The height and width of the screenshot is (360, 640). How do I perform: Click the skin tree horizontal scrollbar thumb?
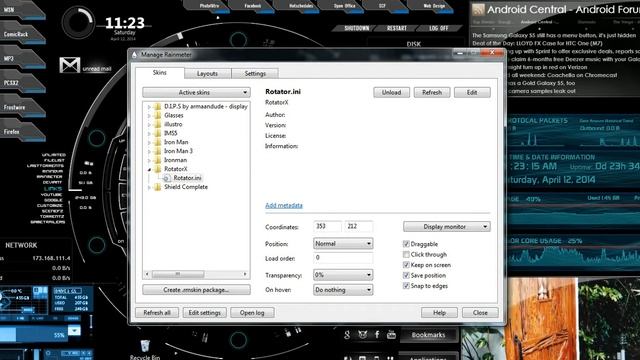[177, 274]
